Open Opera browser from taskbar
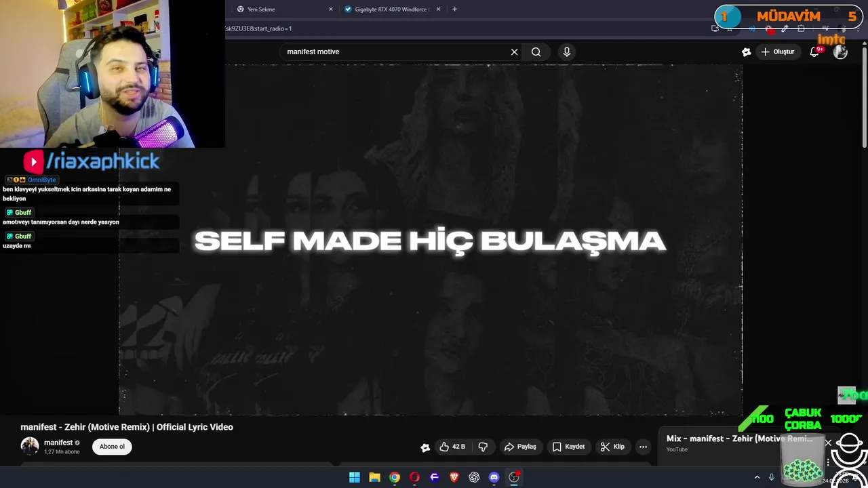Viewport: 868px width, 488px height. coord(414,477)
